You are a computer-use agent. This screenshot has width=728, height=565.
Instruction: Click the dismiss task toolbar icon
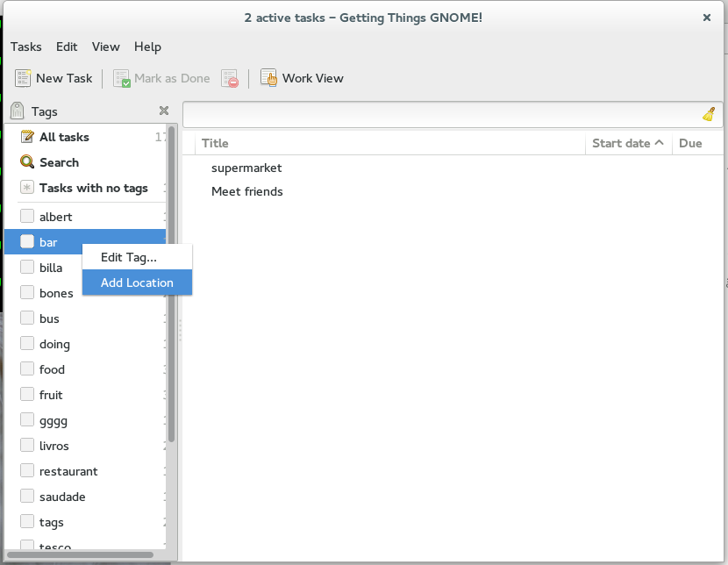click(230, 78)
